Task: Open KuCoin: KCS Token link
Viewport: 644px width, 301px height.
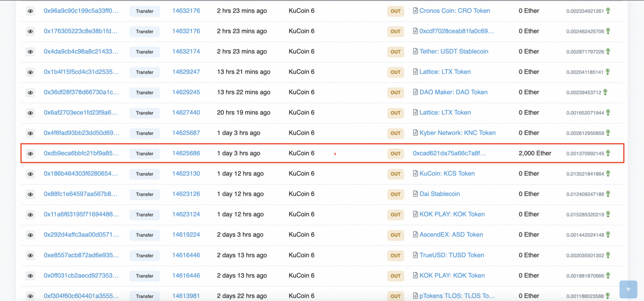Action: pyautogui.click(x=447, y=173)
